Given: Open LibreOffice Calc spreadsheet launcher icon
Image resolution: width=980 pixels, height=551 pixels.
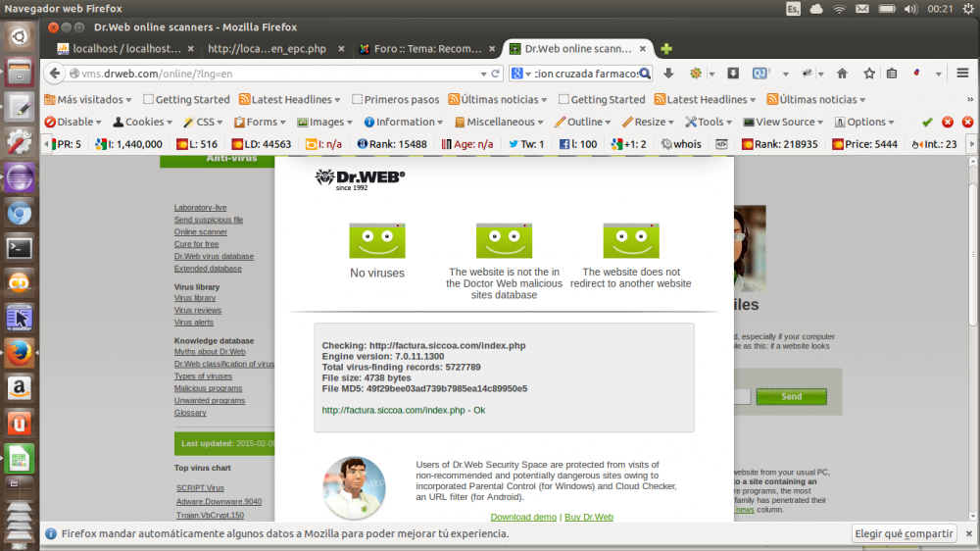Looking at the screenshot, I should pos(20,459).
